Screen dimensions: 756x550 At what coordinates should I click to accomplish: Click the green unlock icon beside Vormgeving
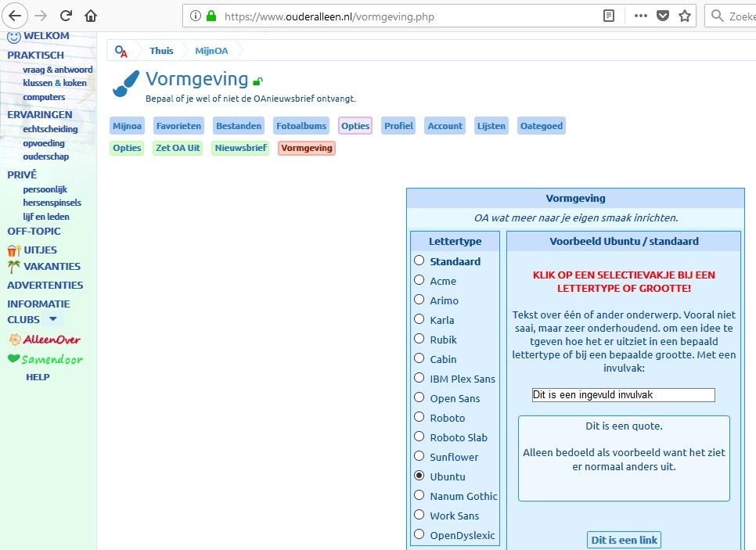(258, 81)
